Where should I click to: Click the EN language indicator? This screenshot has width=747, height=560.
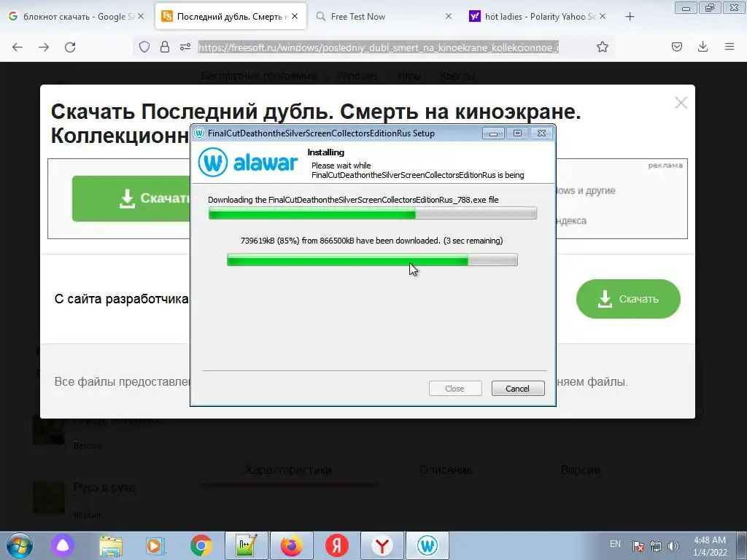615,544
